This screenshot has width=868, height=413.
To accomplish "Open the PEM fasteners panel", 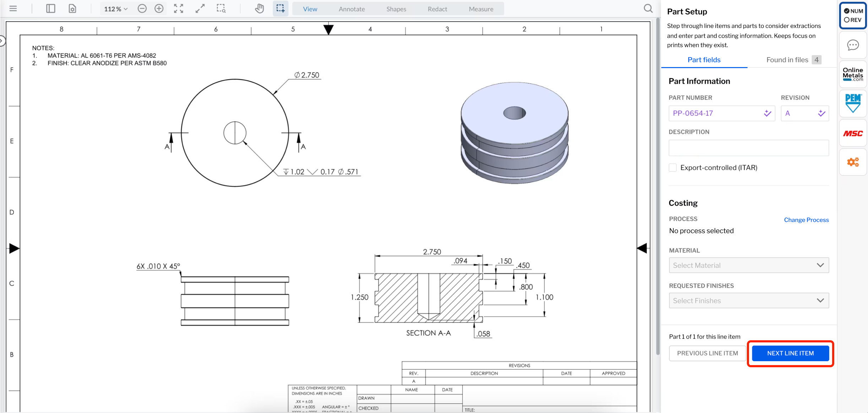I will [x=853, y=103].
